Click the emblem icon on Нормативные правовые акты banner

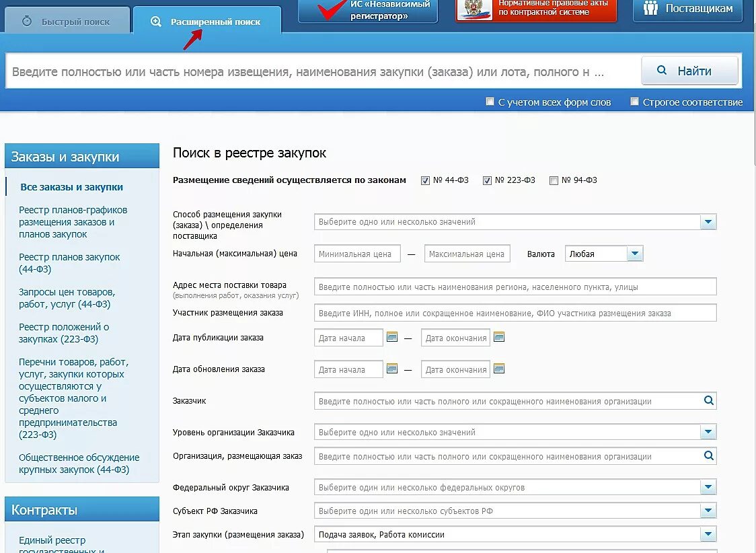(x=474, y=9)
